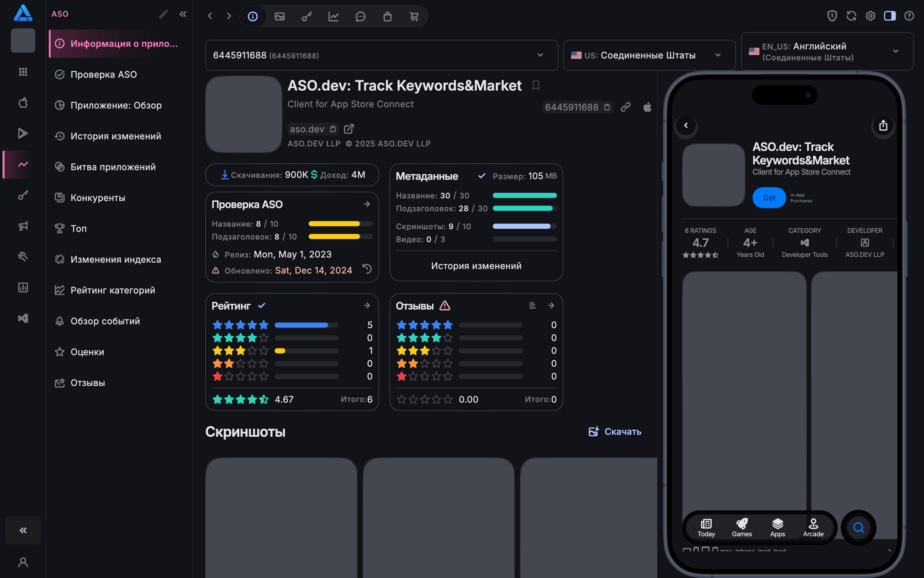Open the reviews chat bubble toolbar icon
This screenshot has height=578, width=924.
click(x=360, y=16)
